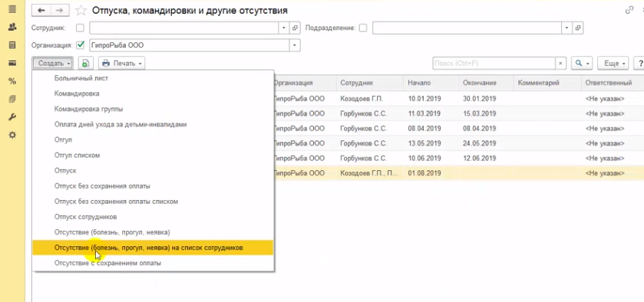
Task: Toggle the Сотрудник filter checkbox
Action: (x=80, y=28)
